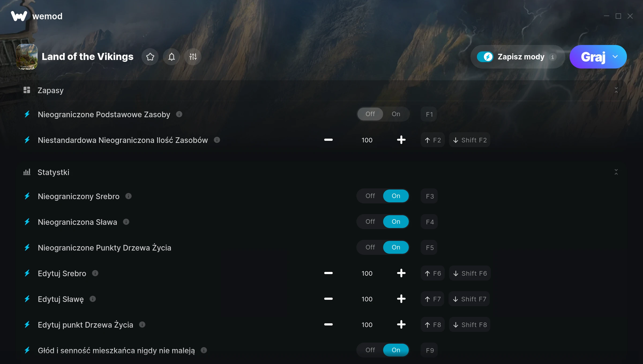643x364 pixels.
Task: Click the Graj play button
Action: point(593,57)
